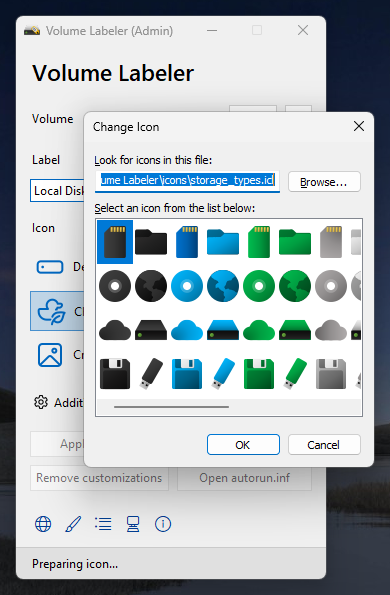Select the picture custom icon option
Image resolution: width=390 pixels, height=595 pixels.
[57, 355]
